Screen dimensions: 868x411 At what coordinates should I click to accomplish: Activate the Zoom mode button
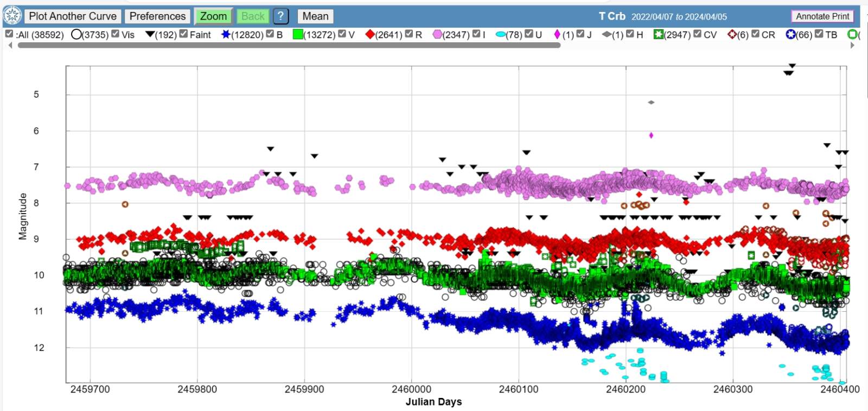click(213, 16)
